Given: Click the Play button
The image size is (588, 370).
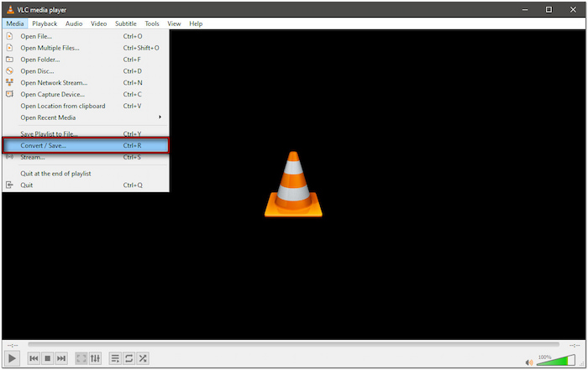Looking at the screenshot, I should [13, 358].
